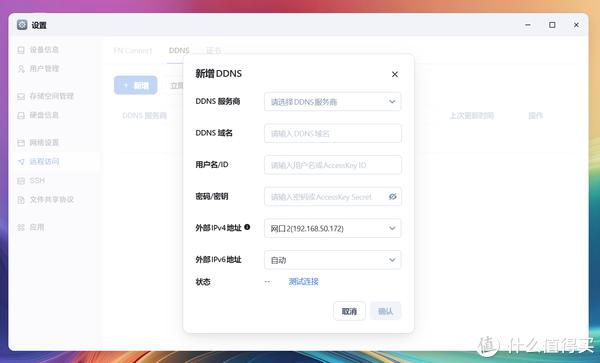Click the 远程访问 sidebar icon
The image size is (600, 363).
point(21,162)
